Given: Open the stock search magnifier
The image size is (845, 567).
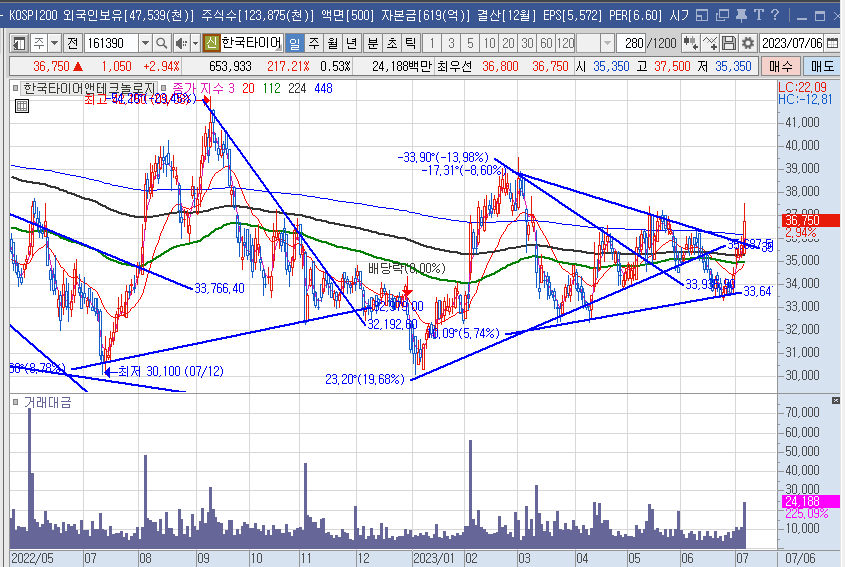Looking at the screenshot, I should point(161,43).
